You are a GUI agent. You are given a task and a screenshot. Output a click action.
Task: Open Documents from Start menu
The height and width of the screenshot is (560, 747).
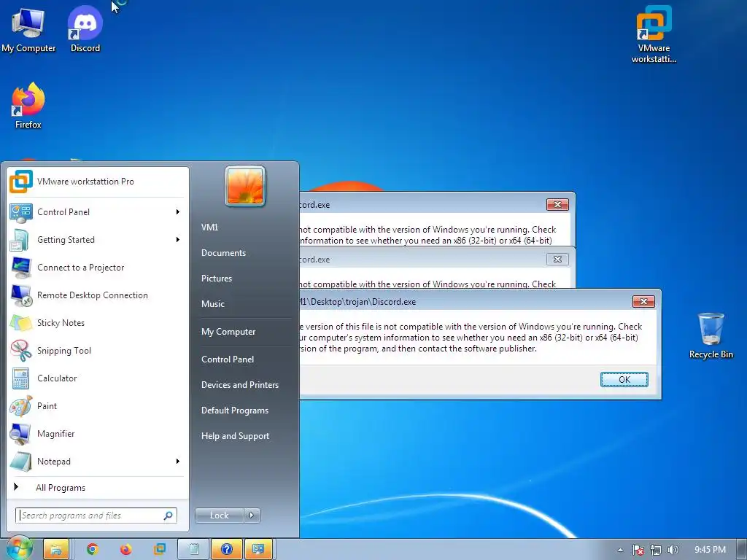pyautogui.click(x=223, y=253)
